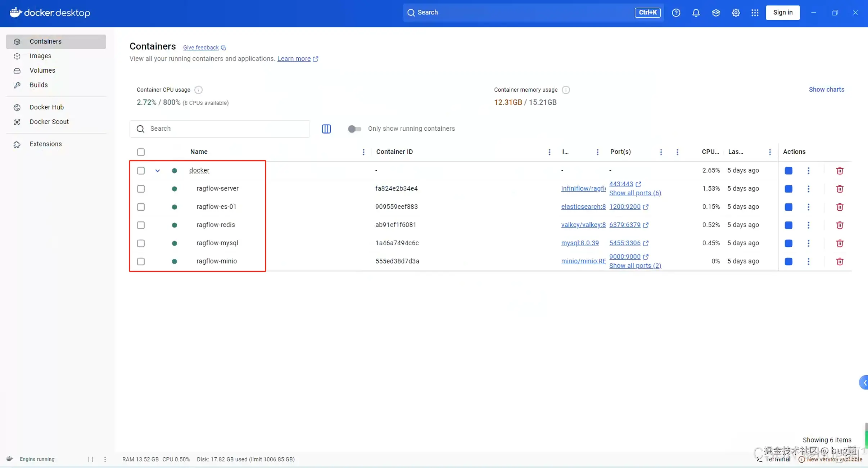Click Show all ports (6) link

tap(635, 193)
